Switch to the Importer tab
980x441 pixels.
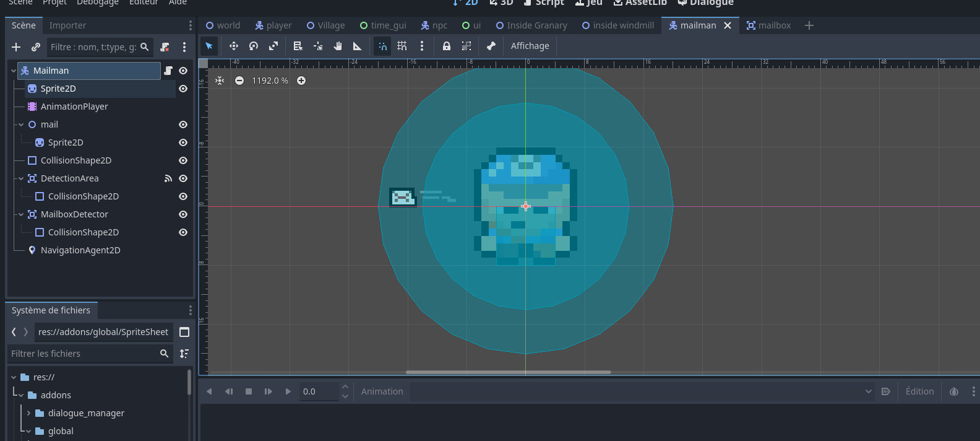[x=67, y=25]
